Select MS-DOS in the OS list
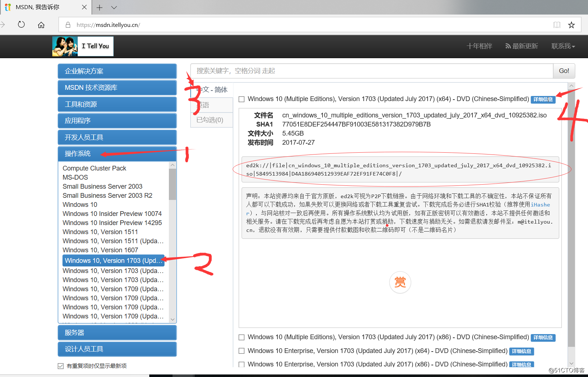The width and height of the screenshot is (588, 377). [75, 177]
